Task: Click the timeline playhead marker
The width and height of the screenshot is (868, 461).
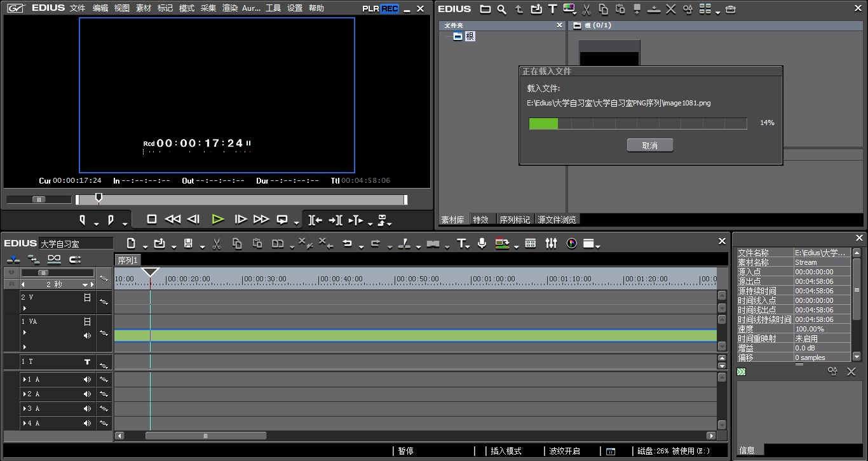Action: coord(150,273)
